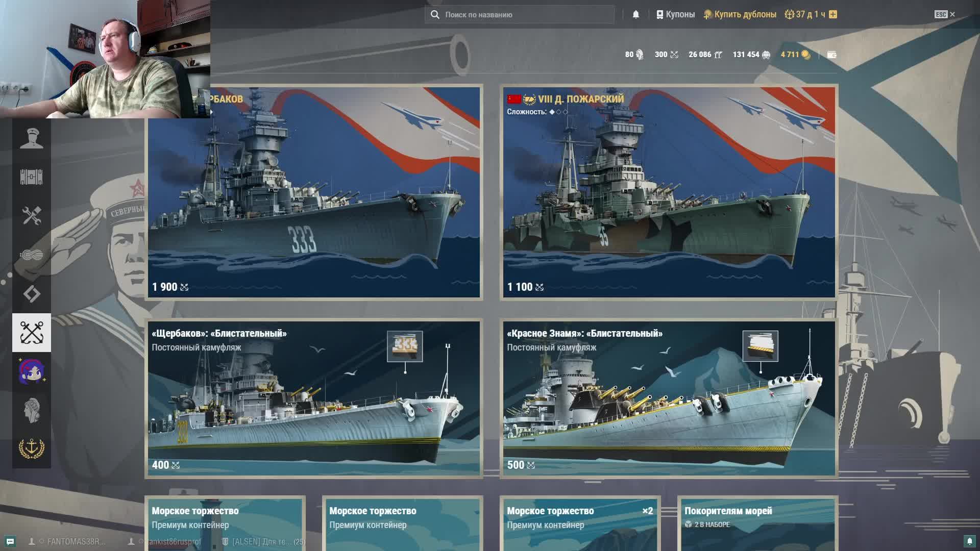Click the plus icon next to premium time
This screenshot has width=980, height=551.
tap(833, 14)
